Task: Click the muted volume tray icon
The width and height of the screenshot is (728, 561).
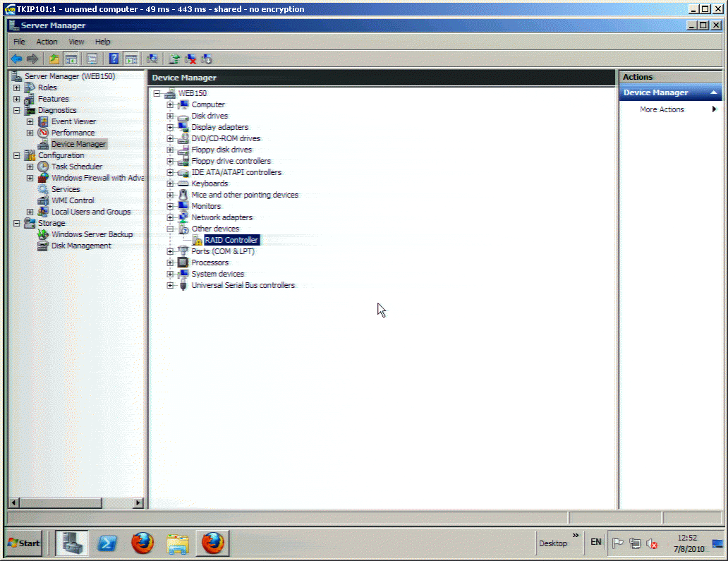Action: 652,543
